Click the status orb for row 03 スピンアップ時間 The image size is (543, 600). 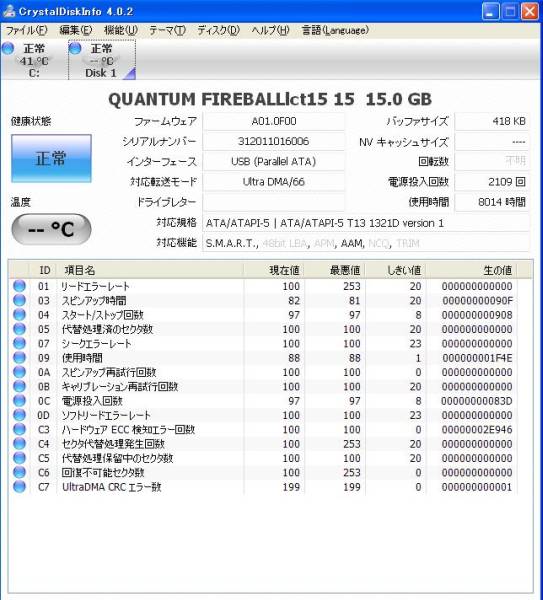point(20,300)
